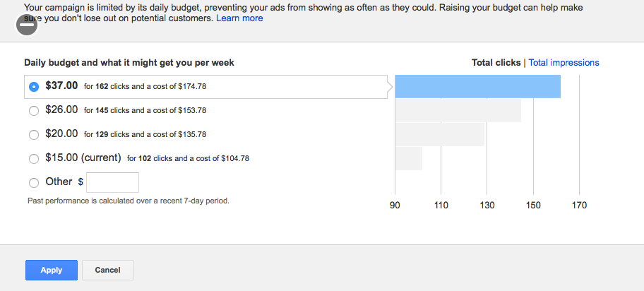Screen dimensions: 644x291
Task: Apply the selected budget
Action: click(x=52, y=270)
